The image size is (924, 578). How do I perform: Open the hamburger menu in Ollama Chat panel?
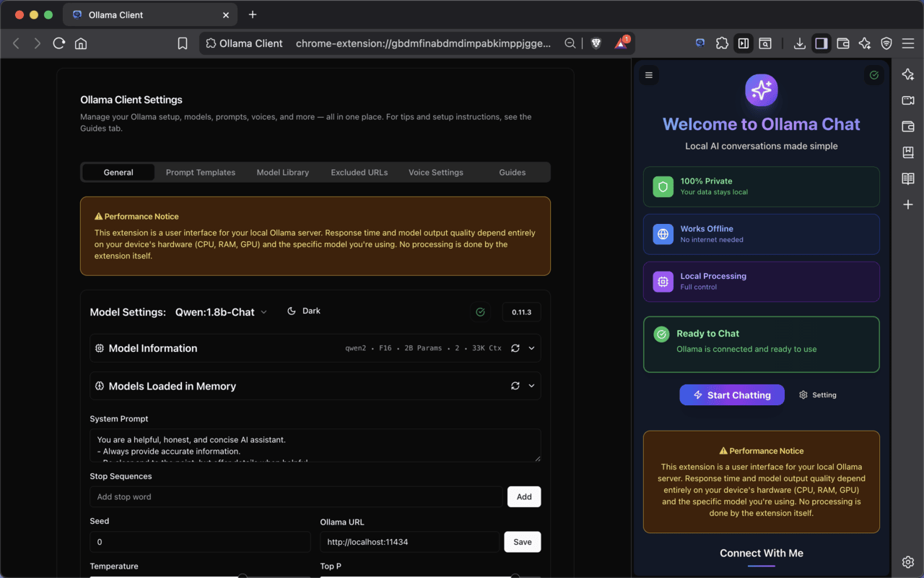tap(649, 75)
